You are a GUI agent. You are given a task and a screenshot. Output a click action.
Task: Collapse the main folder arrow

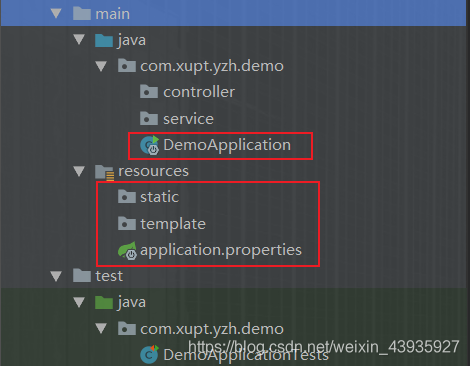click(56, 14)
